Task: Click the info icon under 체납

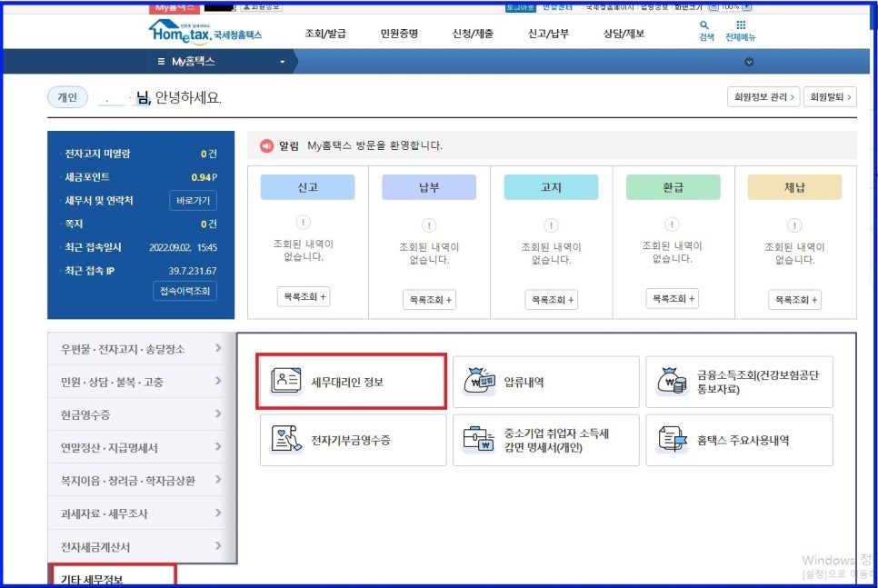Action: (x=794, y=225)
